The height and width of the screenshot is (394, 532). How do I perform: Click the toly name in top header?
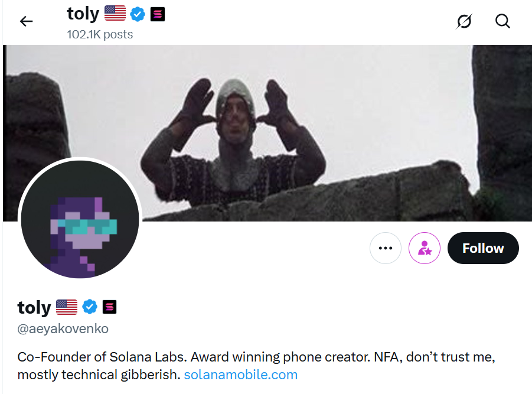click(83, 13)
